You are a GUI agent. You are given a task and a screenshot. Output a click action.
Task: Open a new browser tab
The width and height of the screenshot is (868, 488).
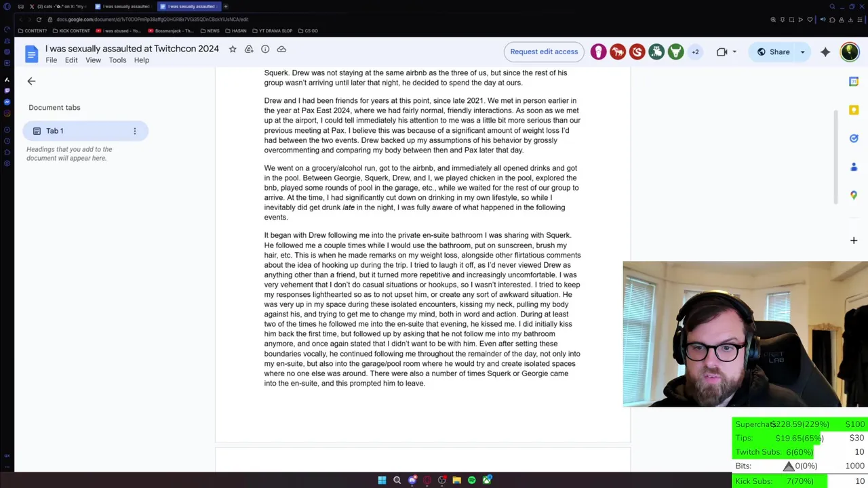[226, 6]
